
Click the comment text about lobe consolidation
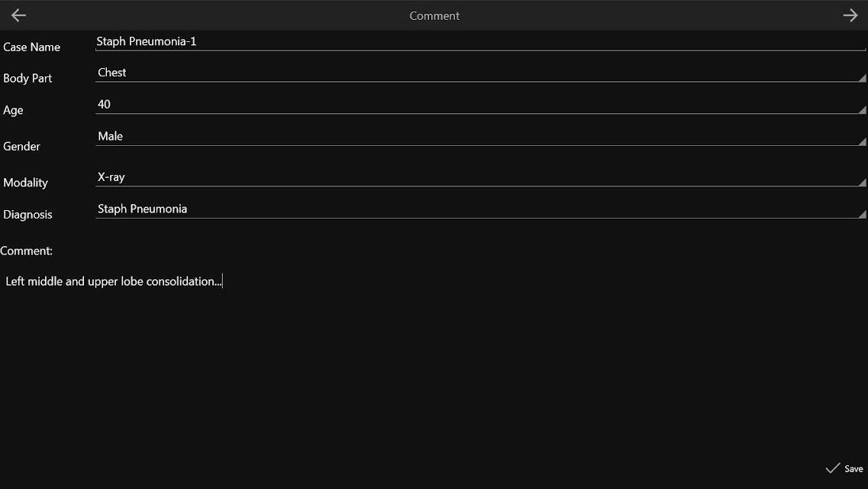[x=114, y=281]
